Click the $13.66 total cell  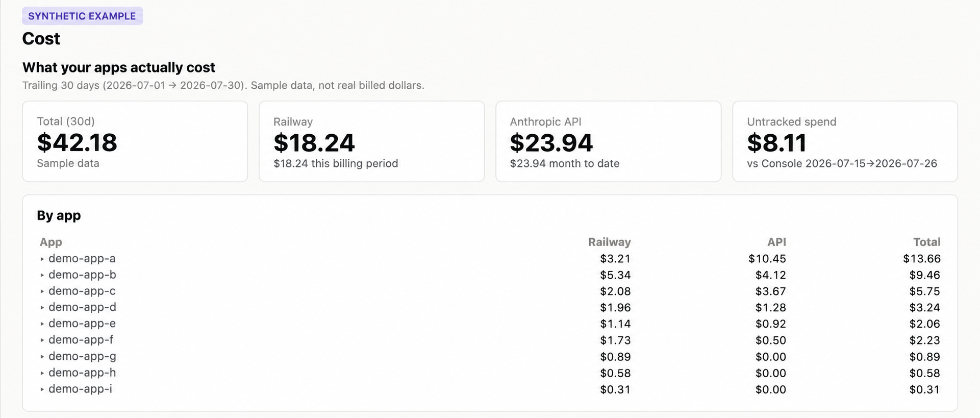[922, 259]
